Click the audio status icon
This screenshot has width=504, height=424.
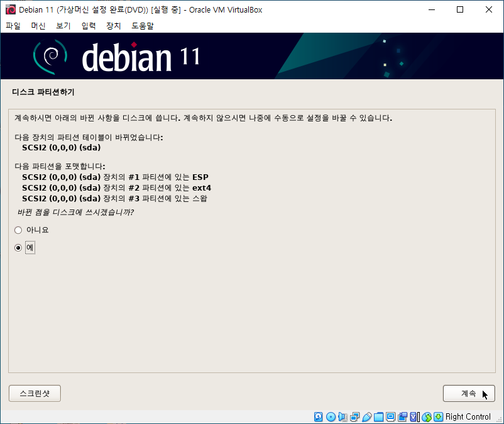click(x=342, y=416)
